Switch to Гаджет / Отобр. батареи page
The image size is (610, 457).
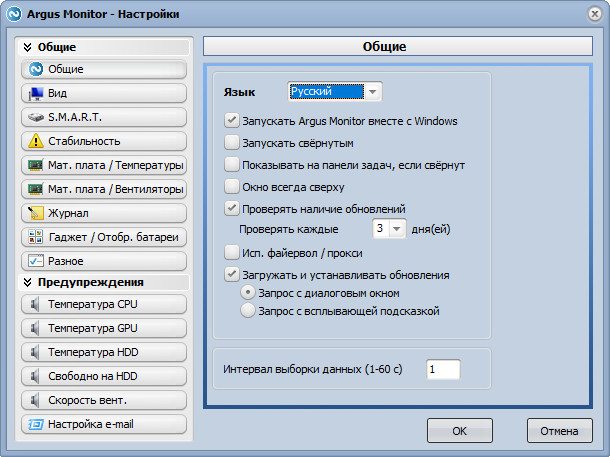(102, 237)
